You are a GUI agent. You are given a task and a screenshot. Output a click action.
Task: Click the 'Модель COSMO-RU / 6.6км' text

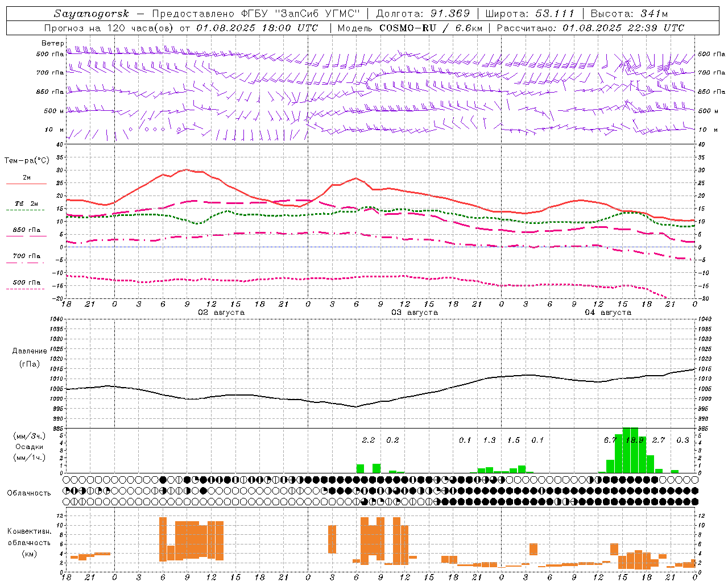pos(410,28)
